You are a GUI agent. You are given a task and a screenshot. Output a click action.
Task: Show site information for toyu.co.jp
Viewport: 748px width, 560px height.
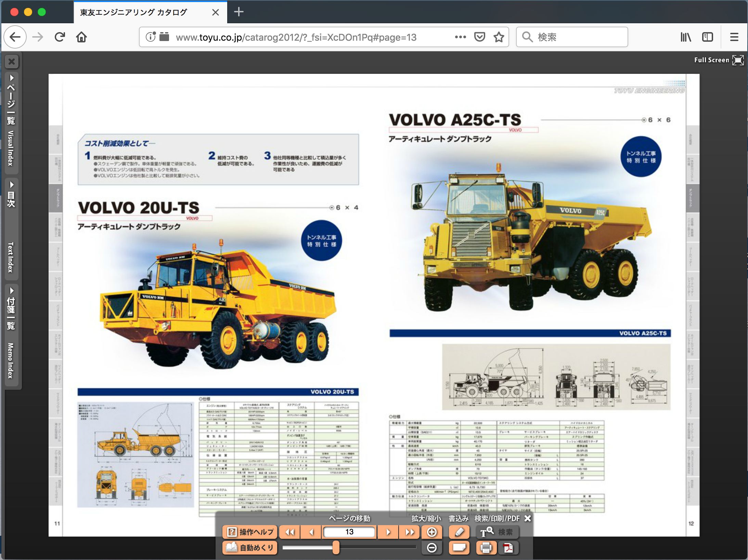151,37
